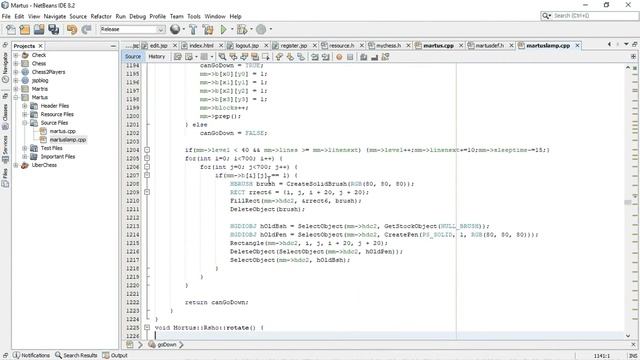
Task: Toggle the Rectangular Selection icon
Action: click(x=266, y=57)
